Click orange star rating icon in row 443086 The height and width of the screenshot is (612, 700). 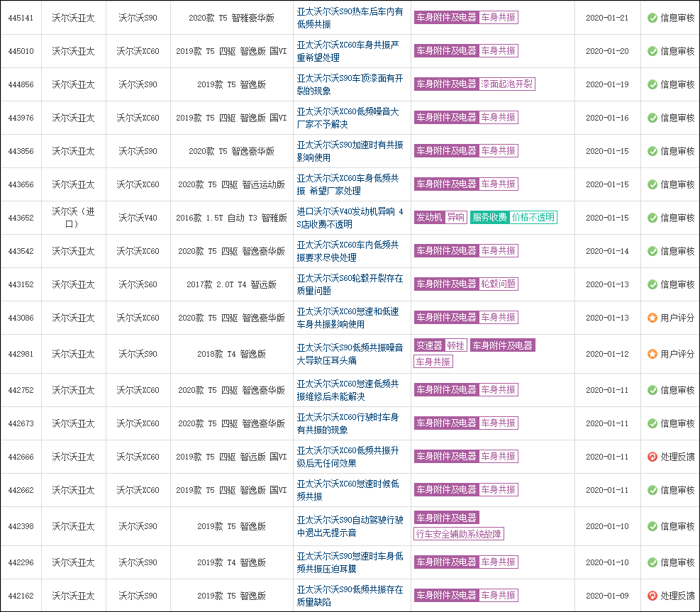[x=652, y=318]
